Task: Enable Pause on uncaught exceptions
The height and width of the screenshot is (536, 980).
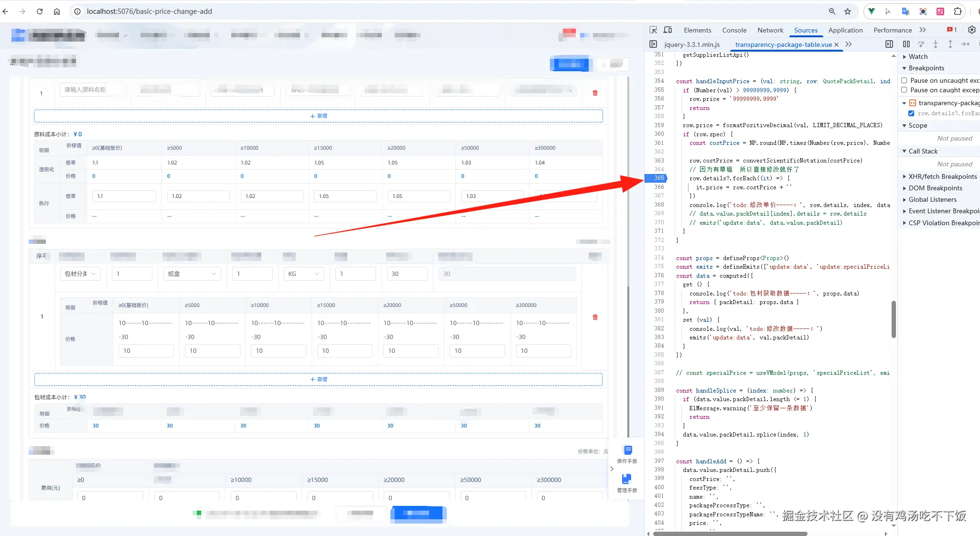Action: 904,80
